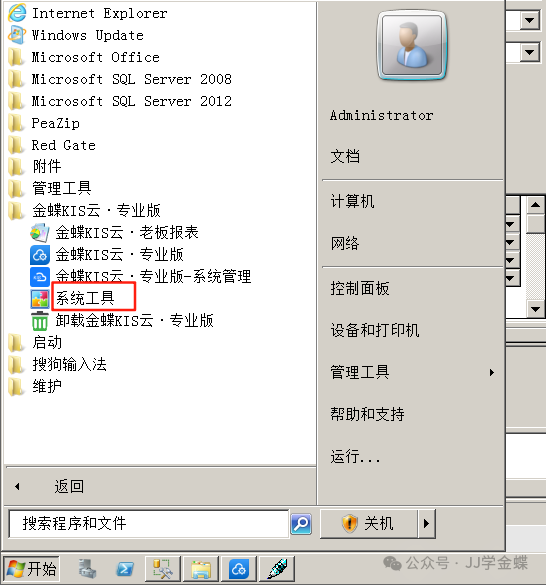The height and width of the screenshot is (585, 546).
Task: Expand the 管理工具 submenu arrow on right pane
Action: [x=492, y=372]
